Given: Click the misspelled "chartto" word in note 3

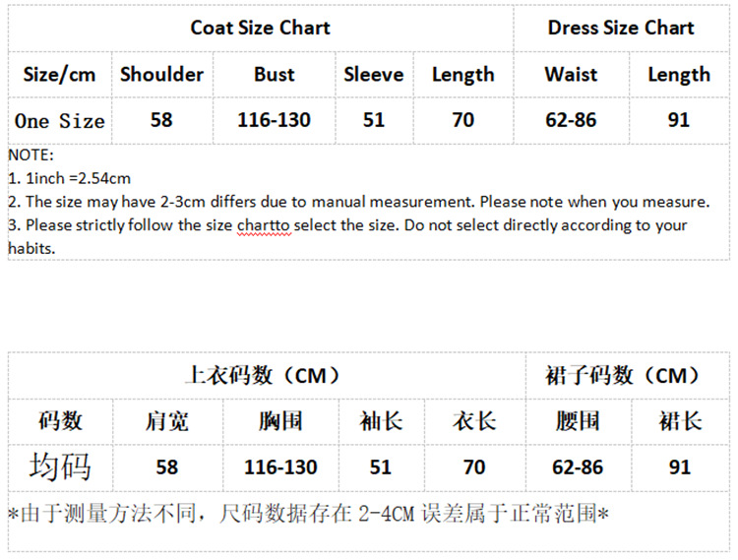Looking at the screenshot, I should [x=263, y=225].
